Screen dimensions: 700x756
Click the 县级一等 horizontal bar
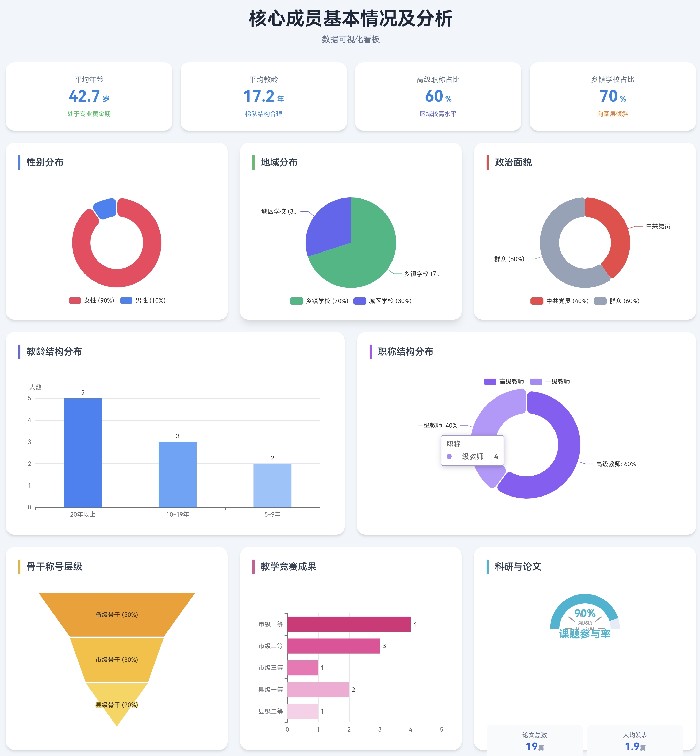click(x=318, y=690)
